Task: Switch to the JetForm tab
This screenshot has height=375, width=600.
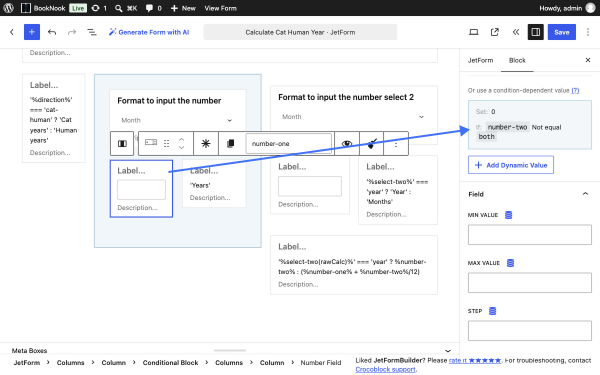Action: click(x=480, y=60)
